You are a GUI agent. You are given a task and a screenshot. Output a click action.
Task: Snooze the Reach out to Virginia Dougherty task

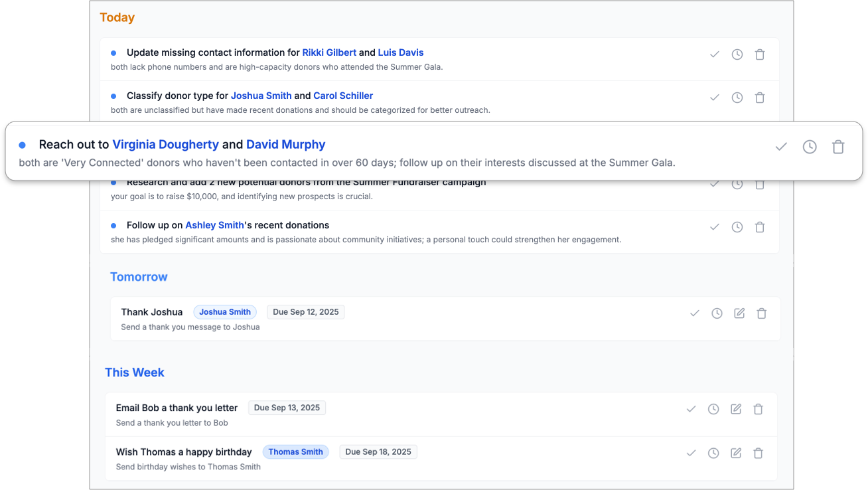pyautogui.click(x=810, y=147)
